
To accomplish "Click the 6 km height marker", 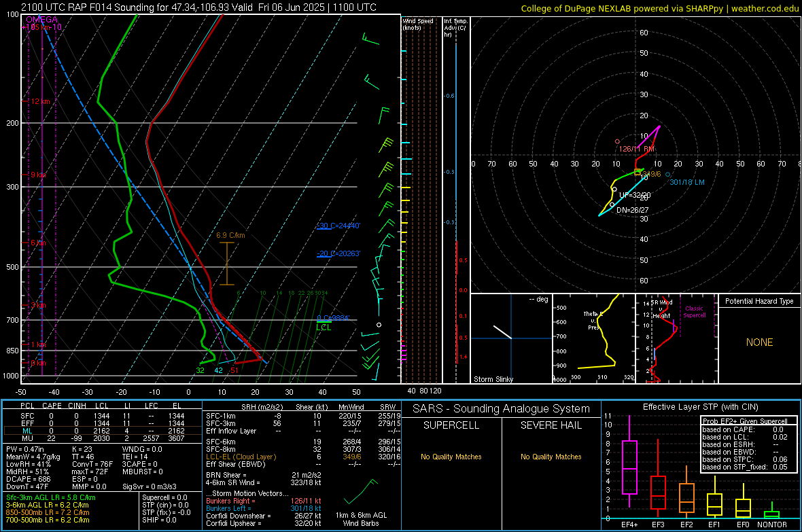I will click(x=38, y=243).
